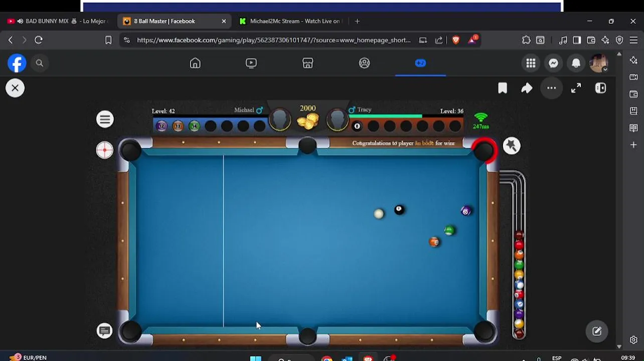Go to Facebook Home tab
The width and height of the screenshot is (644, 361).
pyautogui.click(x=195, y=63)
